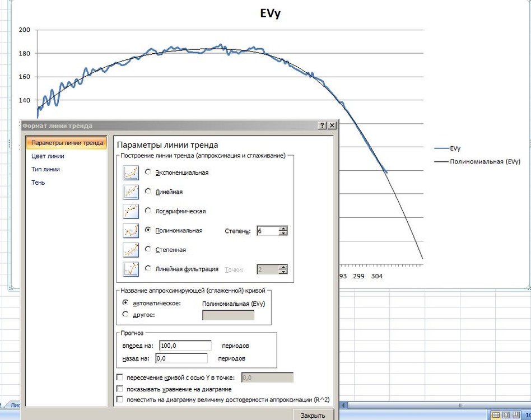Open the Тип линии section
This screenshot has height=420, width=531.
[45, 169]
